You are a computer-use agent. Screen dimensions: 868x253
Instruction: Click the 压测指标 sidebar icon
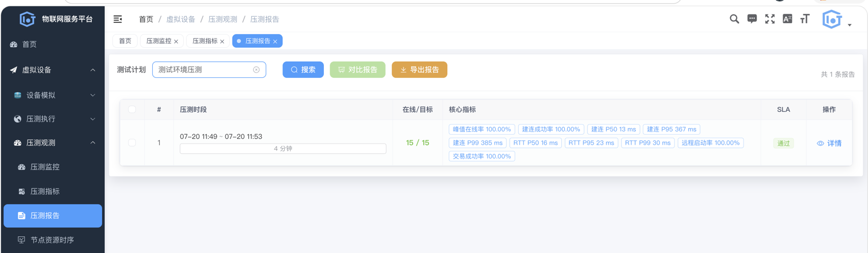coord(22,191)
